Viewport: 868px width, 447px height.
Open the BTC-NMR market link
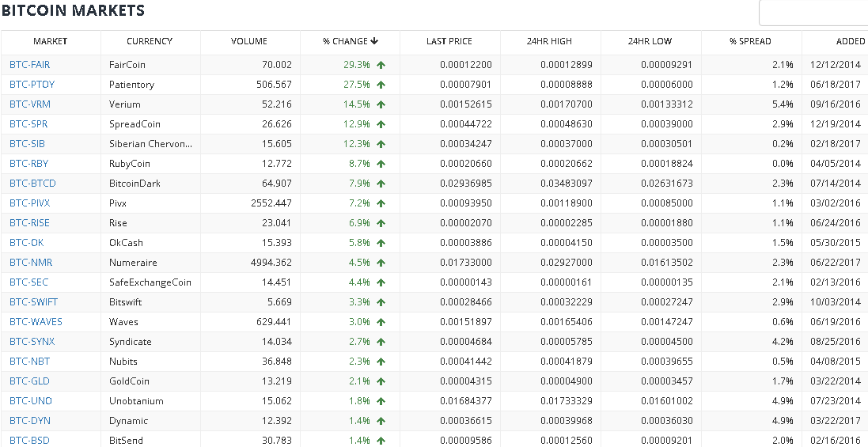click(31, 262)
